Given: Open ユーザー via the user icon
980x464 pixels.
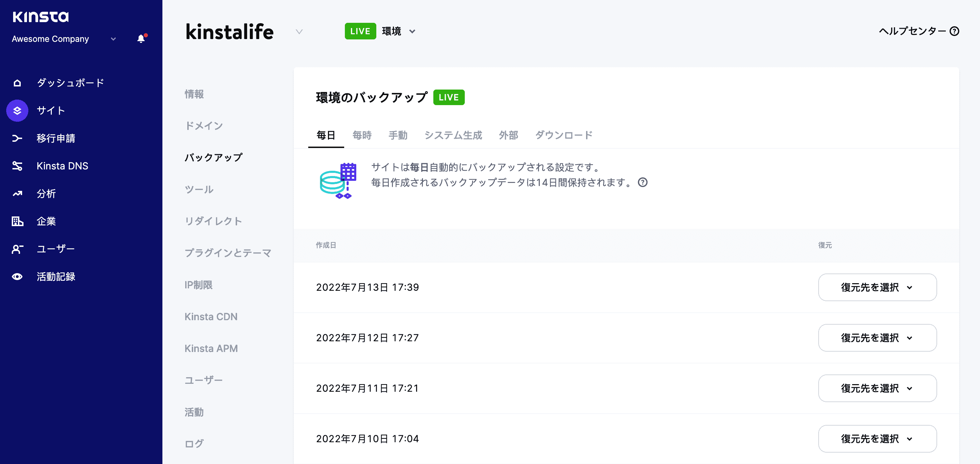Looking at the screenshot, I should (17, 249).
